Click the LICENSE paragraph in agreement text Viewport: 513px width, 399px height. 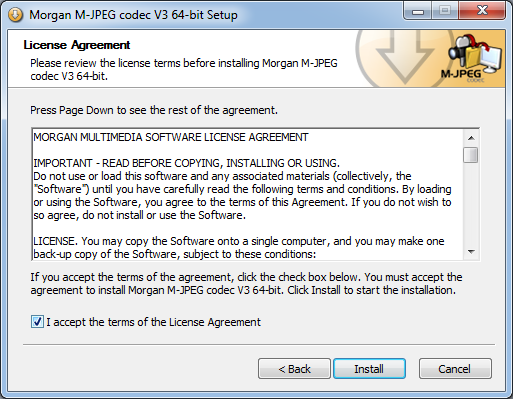coord(239,248)
